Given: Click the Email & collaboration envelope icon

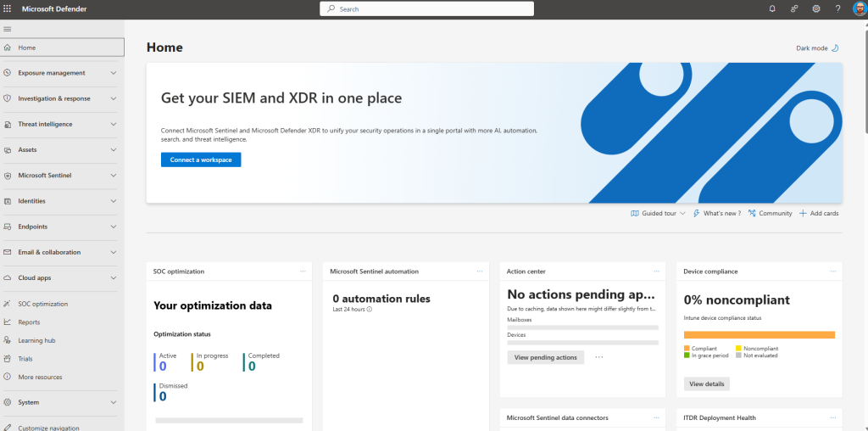Looking at the screenshot, I should pyautogui.click(x=7, y=252).
